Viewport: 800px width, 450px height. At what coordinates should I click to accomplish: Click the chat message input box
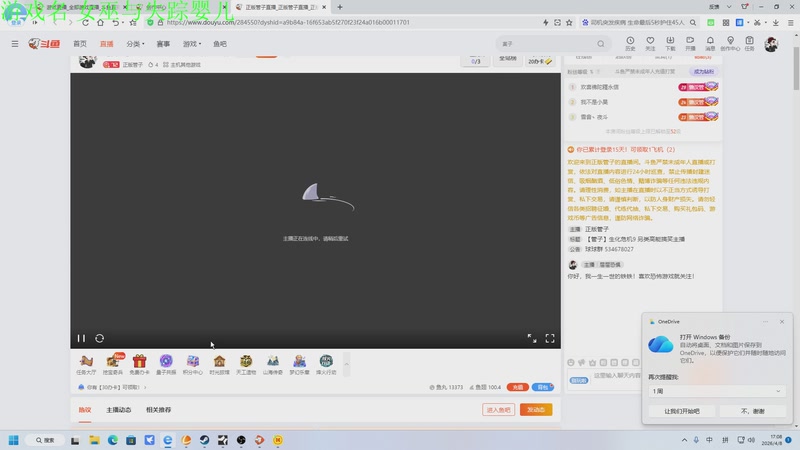pyautogui.click(x=616, y=376)
